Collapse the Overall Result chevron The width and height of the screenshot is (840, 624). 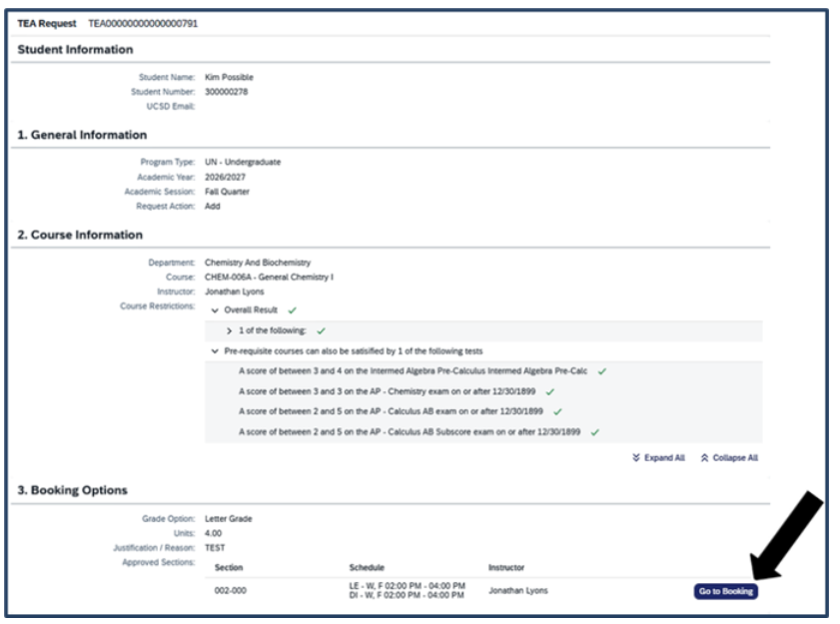(215, 311)
